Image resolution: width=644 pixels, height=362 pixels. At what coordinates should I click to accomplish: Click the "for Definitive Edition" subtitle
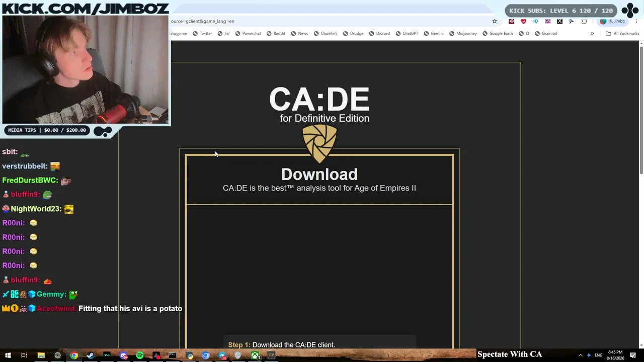tap(325, 118)
